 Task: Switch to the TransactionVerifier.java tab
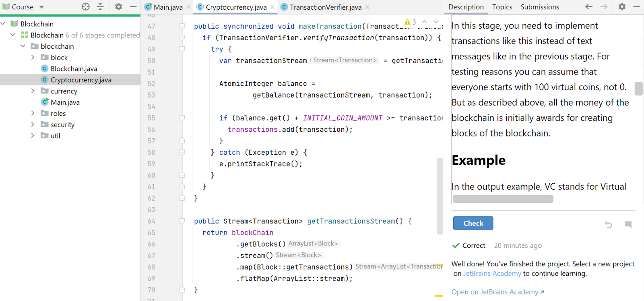325,7
